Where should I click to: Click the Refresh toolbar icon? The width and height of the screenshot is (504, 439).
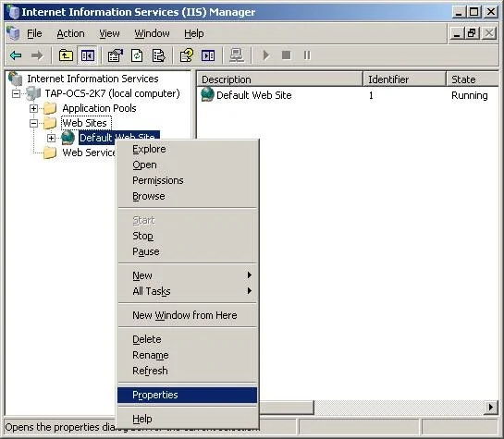point(137,55)
